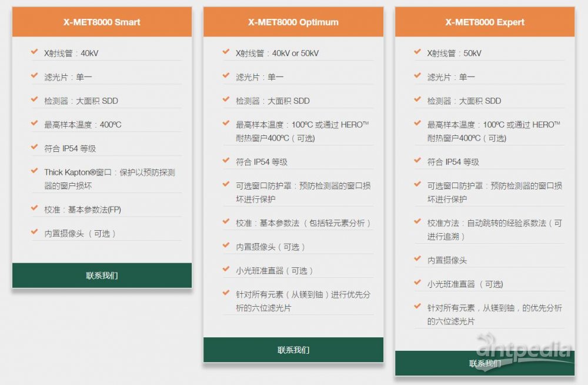Click checkmark beside Optimum 内置摄像头（可选）

point(226,245)
